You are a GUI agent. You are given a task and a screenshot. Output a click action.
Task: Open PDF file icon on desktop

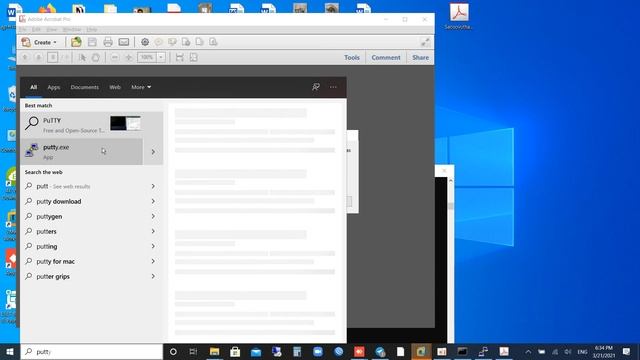[x=459, y=16]
